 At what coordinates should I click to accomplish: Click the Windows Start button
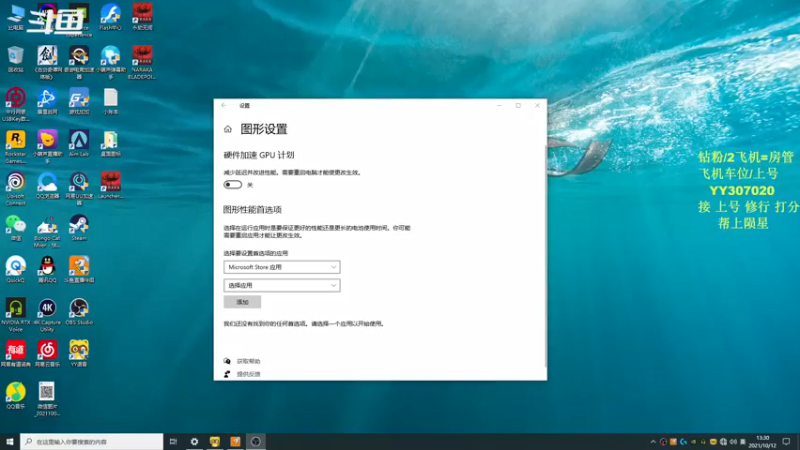pyautogui.click(x=10, y=441)
